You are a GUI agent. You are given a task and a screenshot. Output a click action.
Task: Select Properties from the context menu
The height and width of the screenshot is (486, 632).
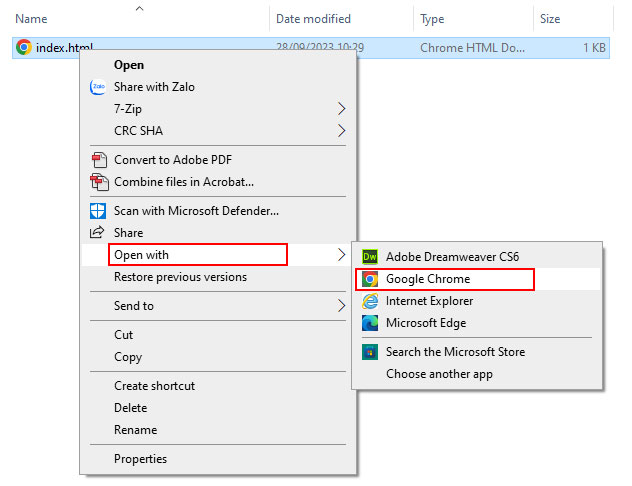[141, 459]
